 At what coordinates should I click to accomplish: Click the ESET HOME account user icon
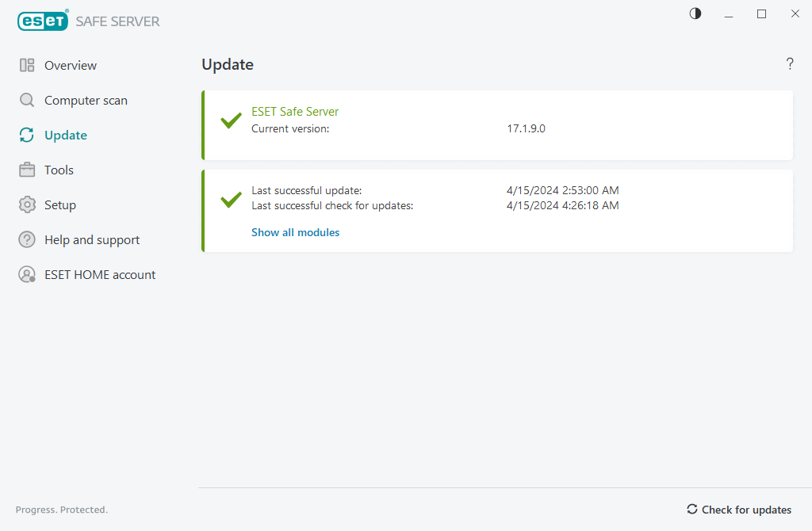pyautogui.click(x=27, y=275)
